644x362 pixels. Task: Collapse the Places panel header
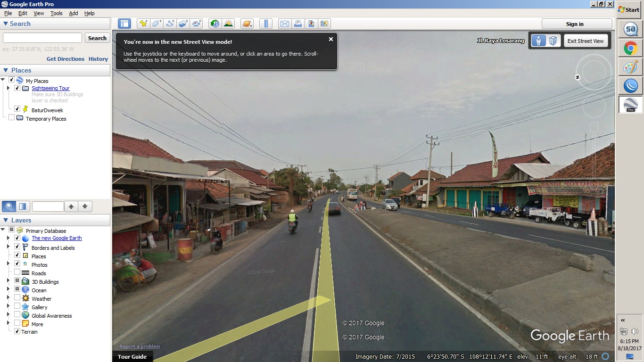tap(56, 70)
